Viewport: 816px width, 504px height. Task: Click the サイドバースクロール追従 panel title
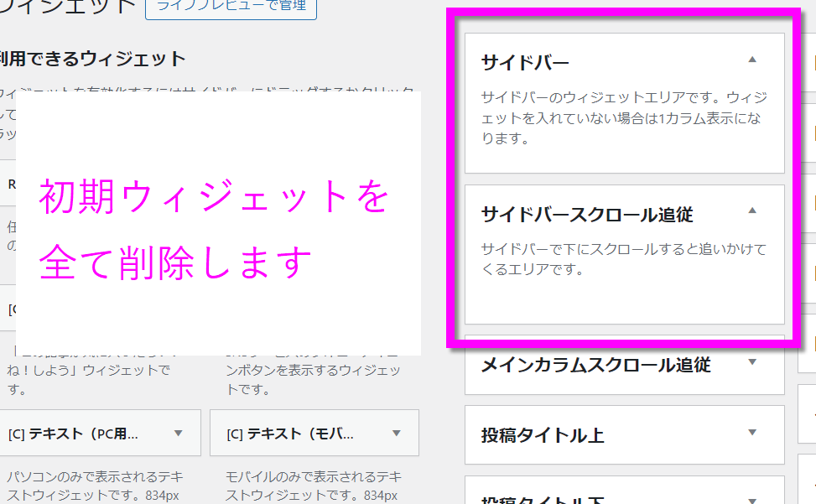pyautogui.click(x=587, y=215)
